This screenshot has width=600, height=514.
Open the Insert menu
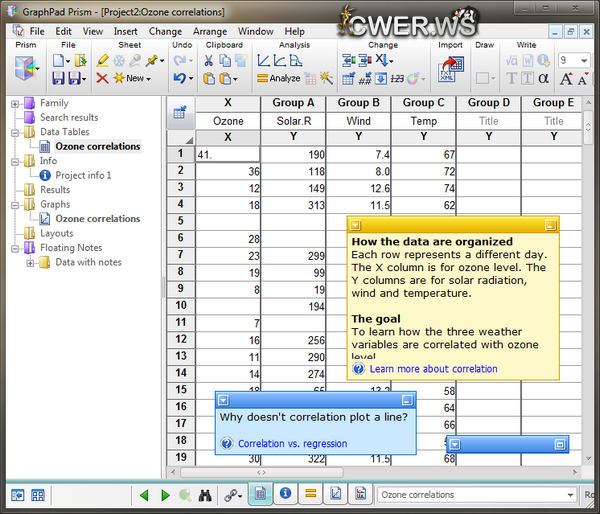tap(125, 31)
